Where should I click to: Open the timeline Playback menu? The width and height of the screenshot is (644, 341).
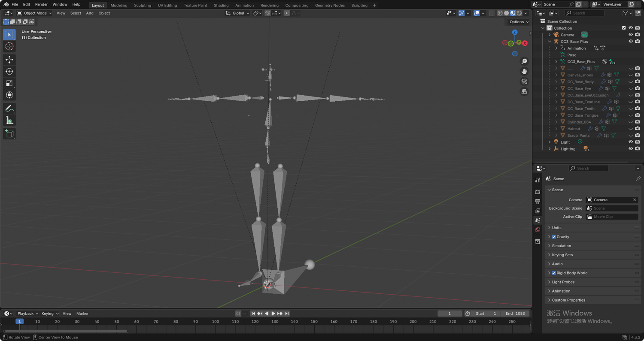tap(27, 314)
